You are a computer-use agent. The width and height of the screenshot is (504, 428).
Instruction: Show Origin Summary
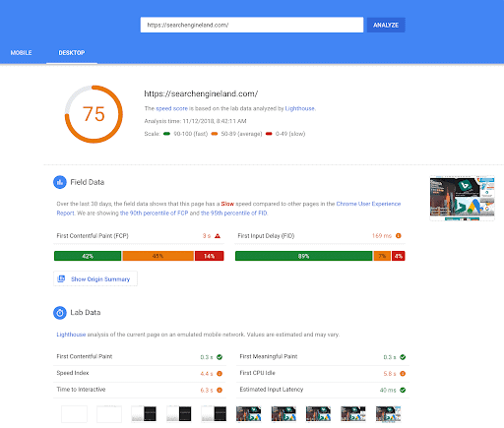95,278
